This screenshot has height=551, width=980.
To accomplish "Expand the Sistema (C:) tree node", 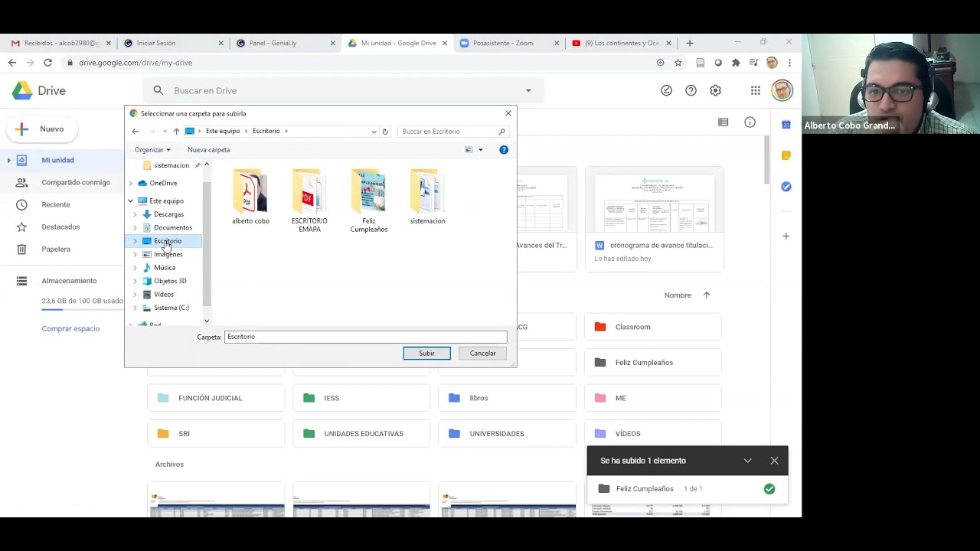I will [x=136, y=308].
